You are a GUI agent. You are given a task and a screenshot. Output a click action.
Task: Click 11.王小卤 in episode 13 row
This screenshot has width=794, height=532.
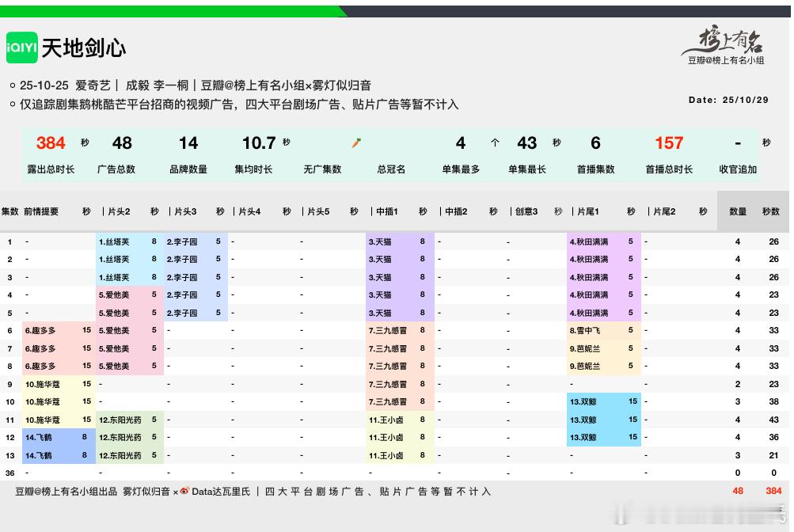pyautogui.click(x=386, y=455)
